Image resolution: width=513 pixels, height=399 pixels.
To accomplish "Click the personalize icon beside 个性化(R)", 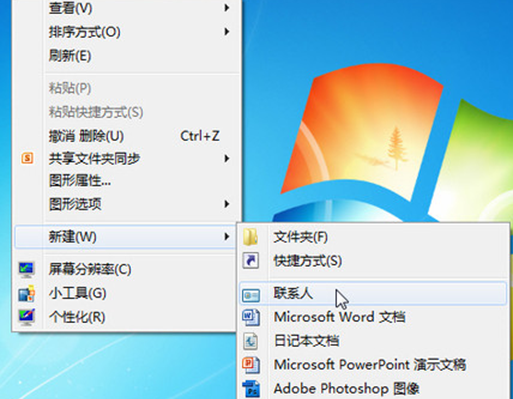I will point(27,317).
